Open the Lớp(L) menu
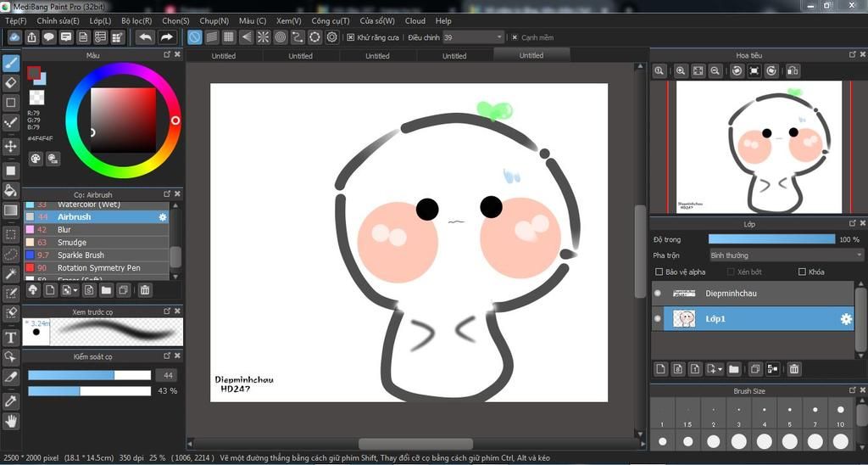The width and height of the screenshot is (868, 465). (100, 21)
